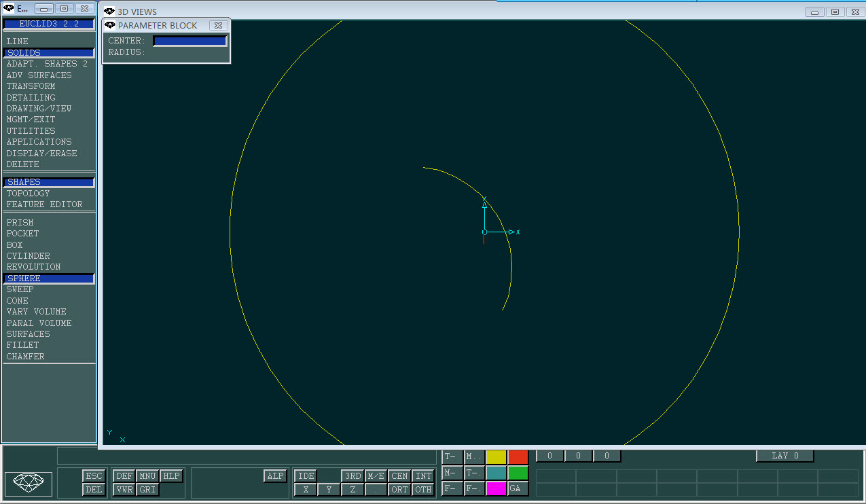Viewport: 866px width, 504px height.
Task: Select the CEN center snap button
Action: tap(399, 476)
